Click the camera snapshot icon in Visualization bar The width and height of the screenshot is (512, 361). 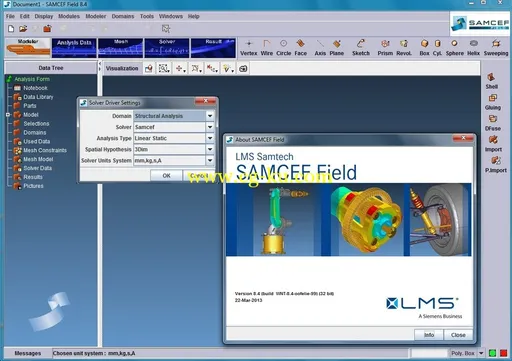click(x=243, y=69)
